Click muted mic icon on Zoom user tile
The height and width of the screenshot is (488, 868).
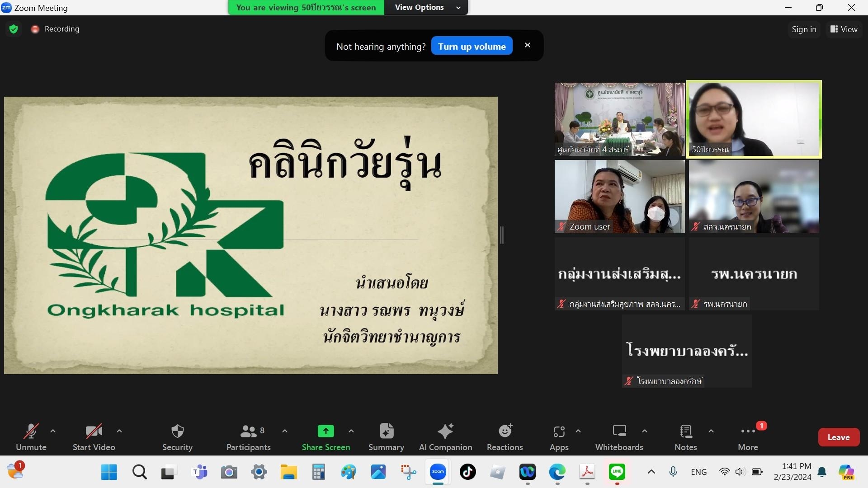pos(561,227)
